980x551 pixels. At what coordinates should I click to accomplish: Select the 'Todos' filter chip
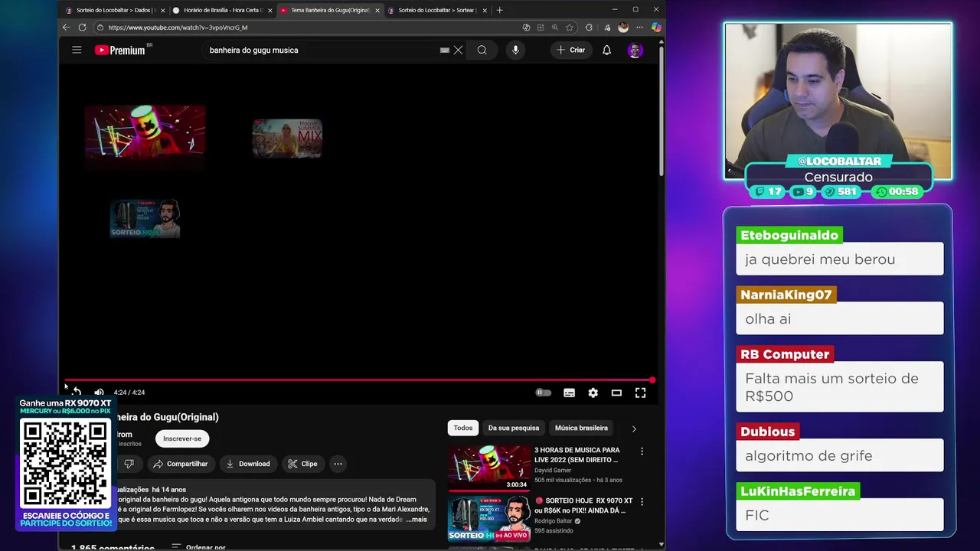pyautogui.click(x=463, y=428)
